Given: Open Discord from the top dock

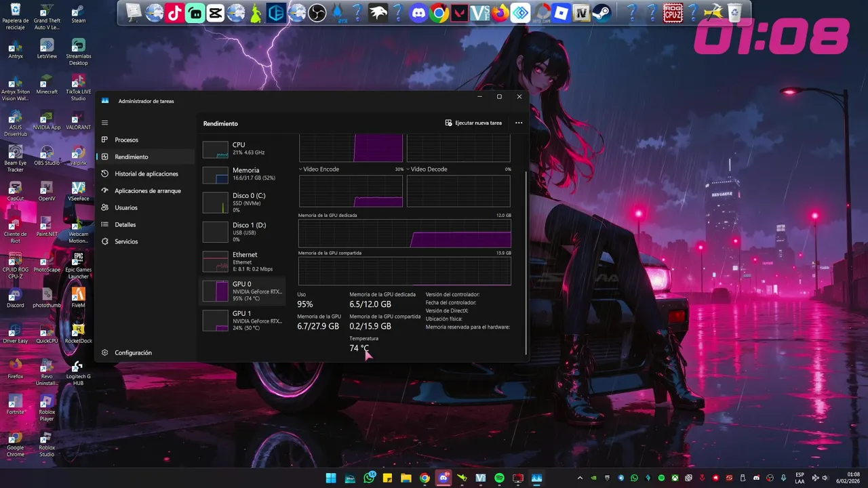Looking at the screenshot, I should 418,13.
